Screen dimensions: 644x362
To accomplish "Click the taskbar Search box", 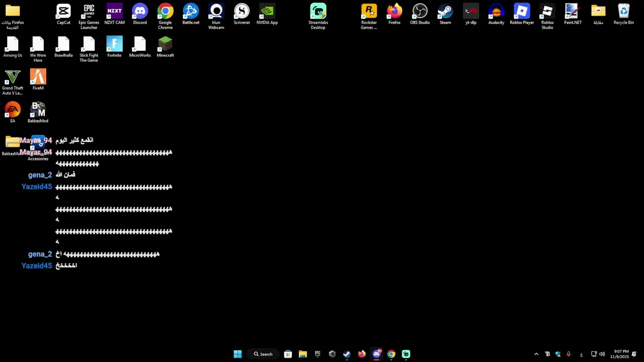I will pos(263,354).
